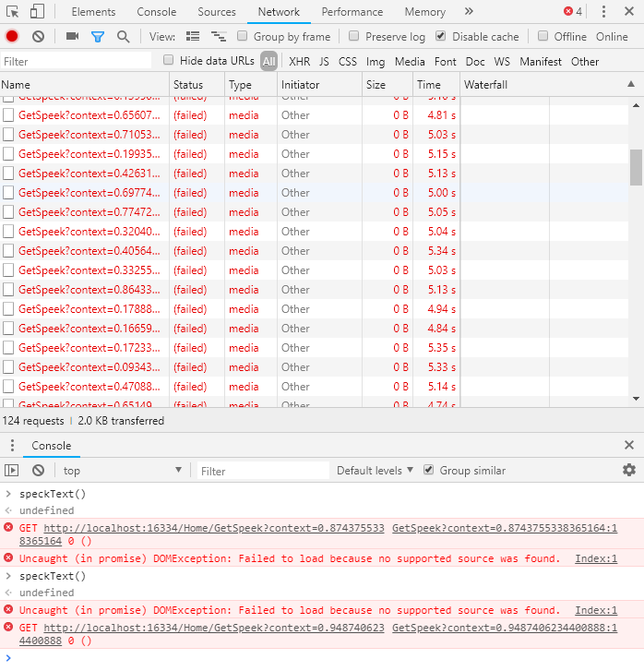The width and height of the screenshot is (644, 671).
Task: Filter requests by Media type
Action: click(x=410, y=62)
